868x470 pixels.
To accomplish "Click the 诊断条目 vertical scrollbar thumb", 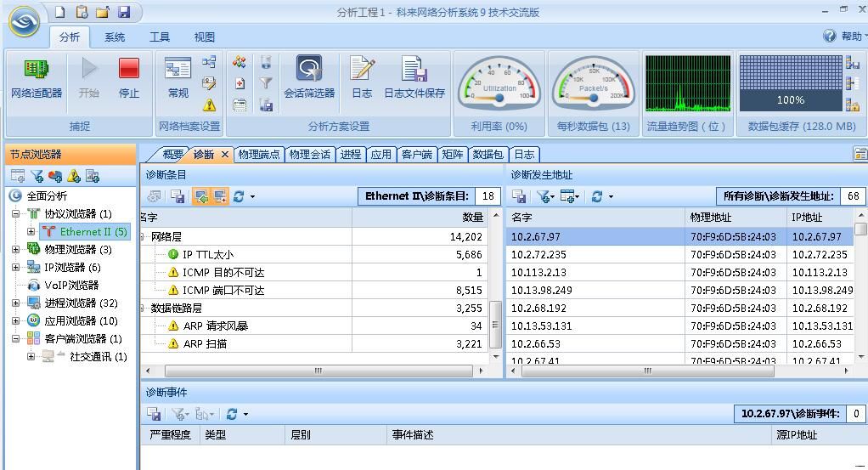I will point(495,324).
